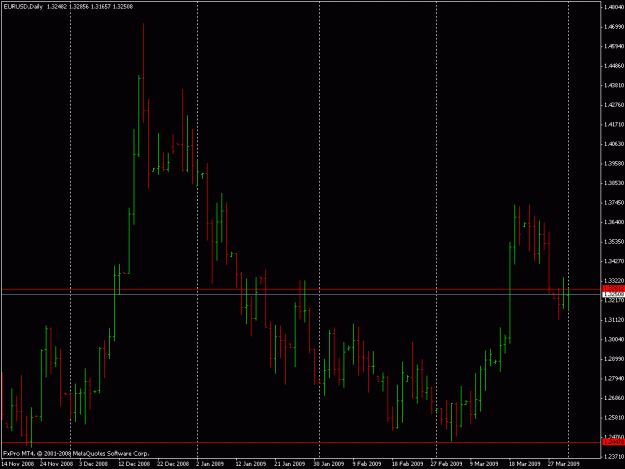Click the 30 Jan 2009 date label
Screen dimensions: 625x469
[x=328, y=464]
